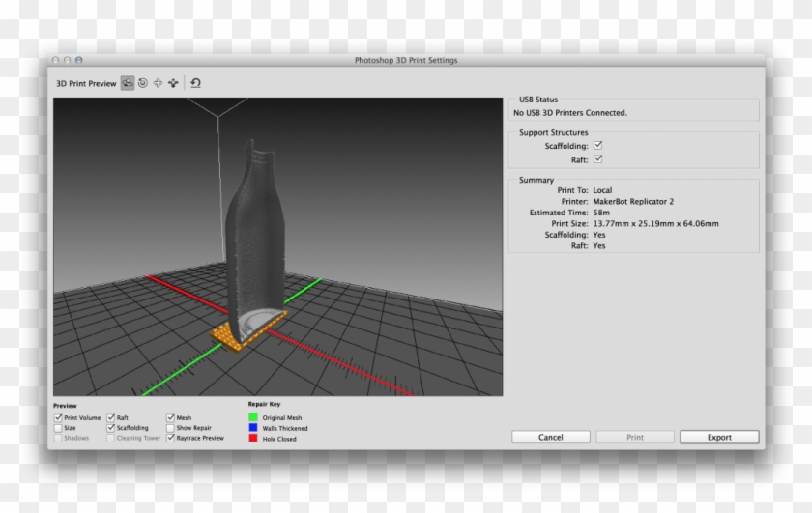Click the 'Repair Key' heading
This screenshot has height=513, width=812.
pyautogui.click(x=264, y=404)
